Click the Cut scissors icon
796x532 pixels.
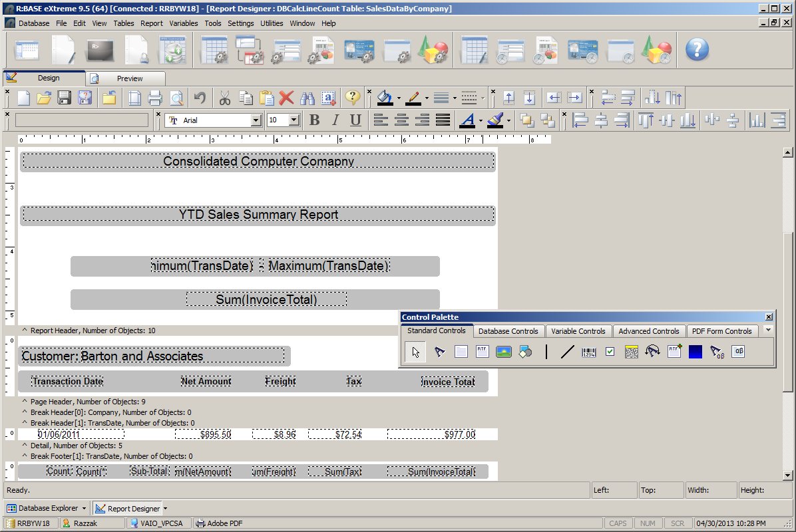click(x=224, y=98)
